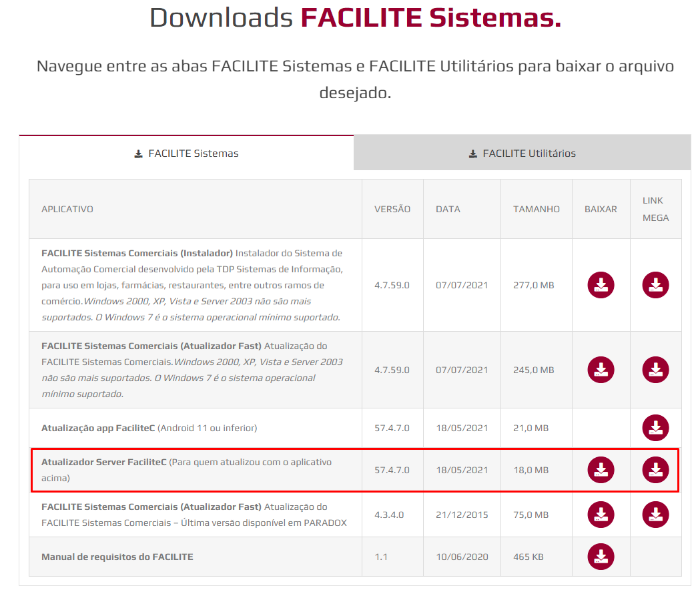Click the 21,0 MB size value

pyautogui.click(x=531, y=428)
